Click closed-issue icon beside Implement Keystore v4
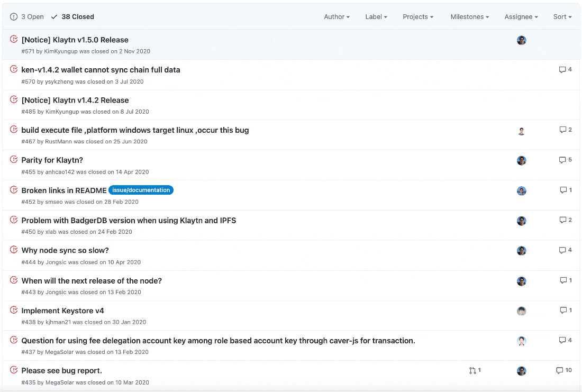The height and width of the screenshot is (392, 582). [14, 310]
